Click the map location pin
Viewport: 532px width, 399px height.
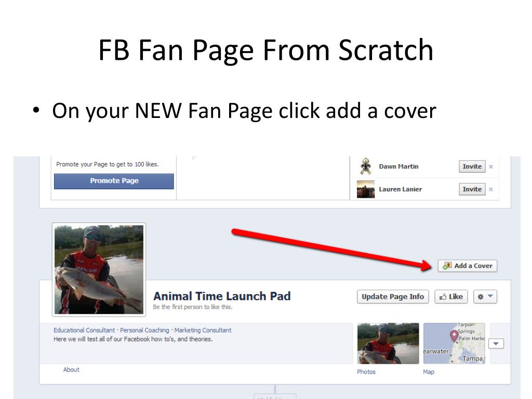454,336
